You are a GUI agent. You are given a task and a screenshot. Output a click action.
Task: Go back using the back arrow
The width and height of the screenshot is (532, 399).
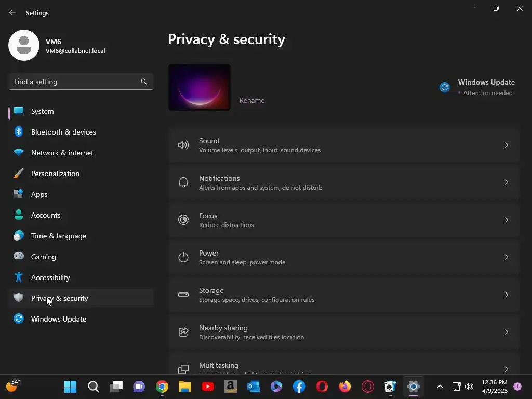[12, 12]
